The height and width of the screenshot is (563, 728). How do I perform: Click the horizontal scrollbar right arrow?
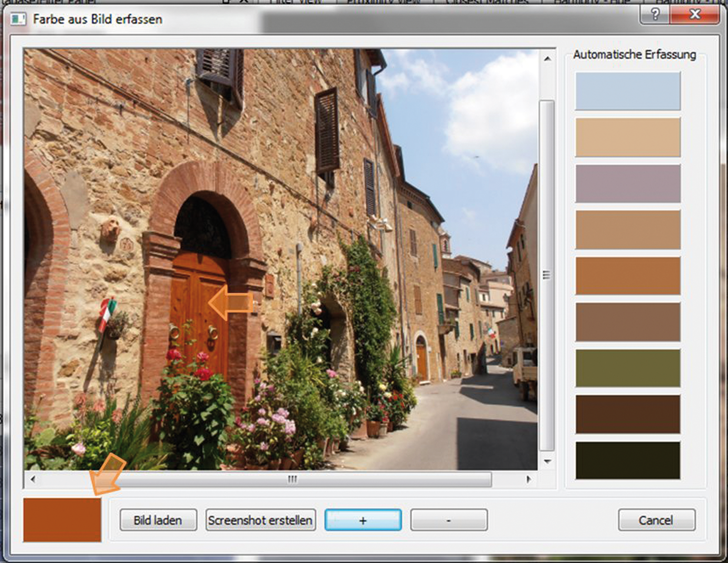point(528,479)
